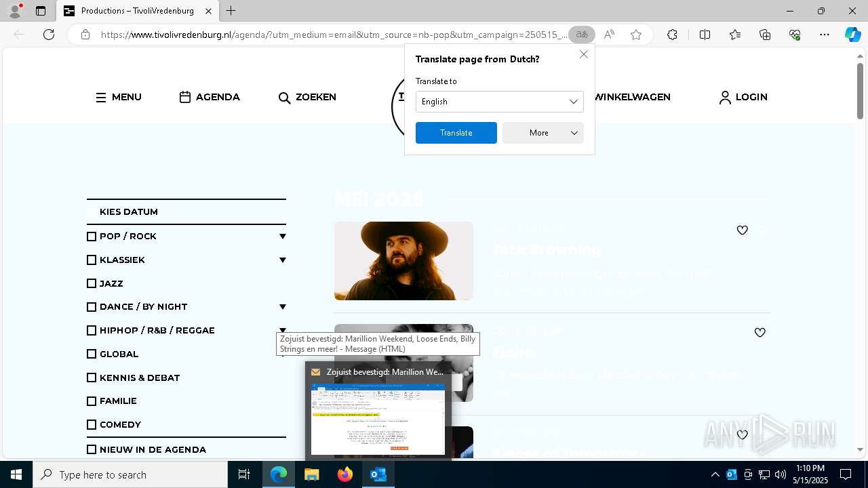The height and width of the screenshot is (488, 868).
Task: Select the English language dropdown
Action: point(499,102)
